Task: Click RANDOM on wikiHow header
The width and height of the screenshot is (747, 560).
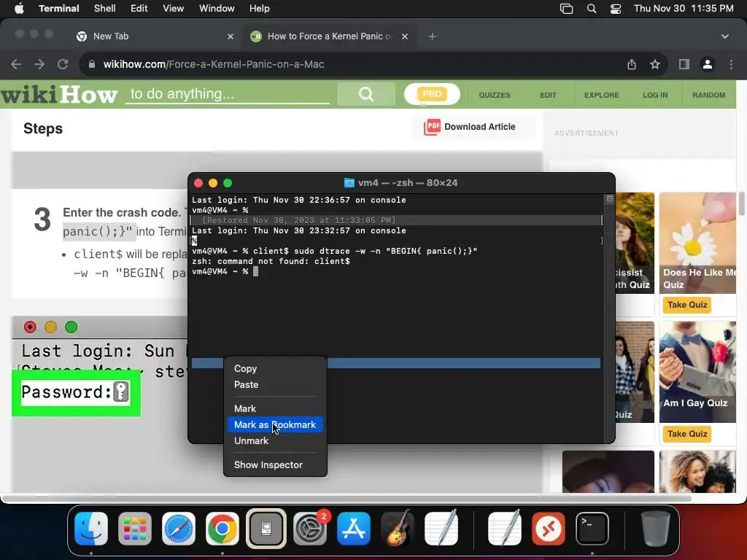Action: [x=708, y=95]
